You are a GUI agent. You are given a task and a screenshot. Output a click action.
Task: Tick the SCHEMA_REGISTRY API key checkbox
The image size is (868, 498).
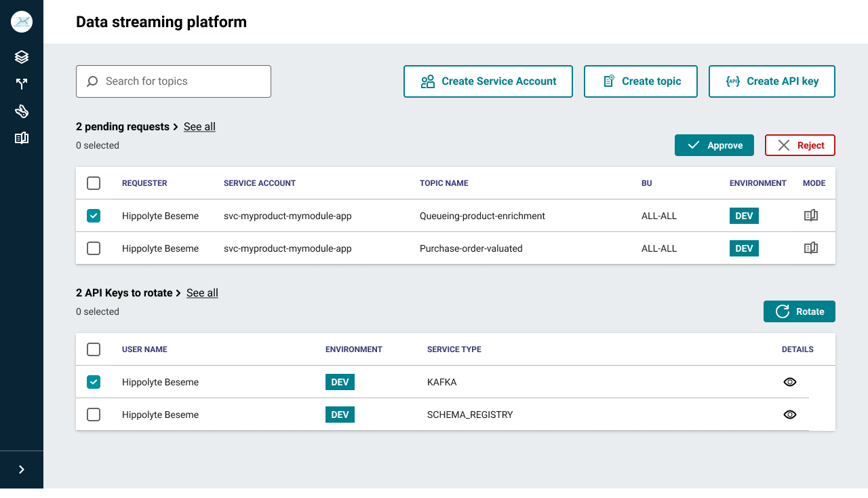tap(94, 415)
